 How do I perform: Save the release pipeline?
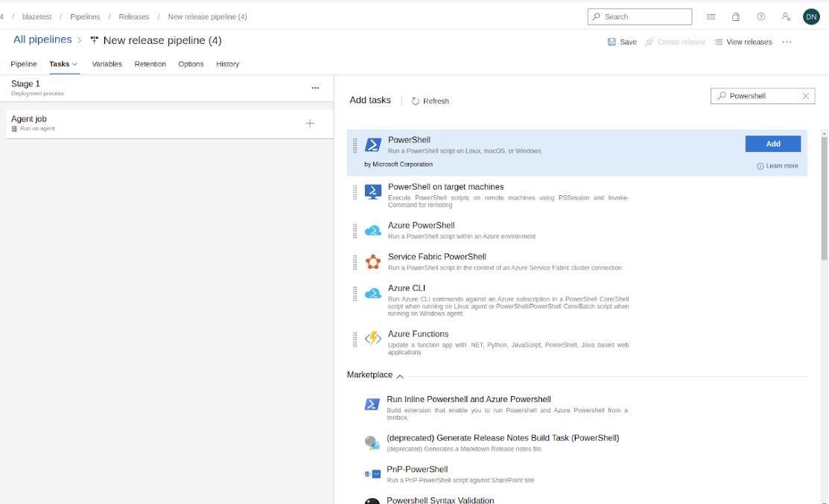coord(622,42)
